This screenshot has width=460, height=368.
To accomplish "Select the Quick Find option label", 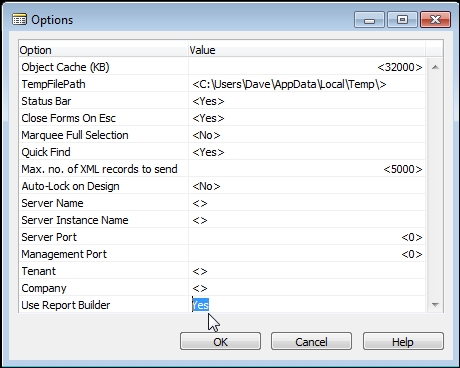I will 46,152.
